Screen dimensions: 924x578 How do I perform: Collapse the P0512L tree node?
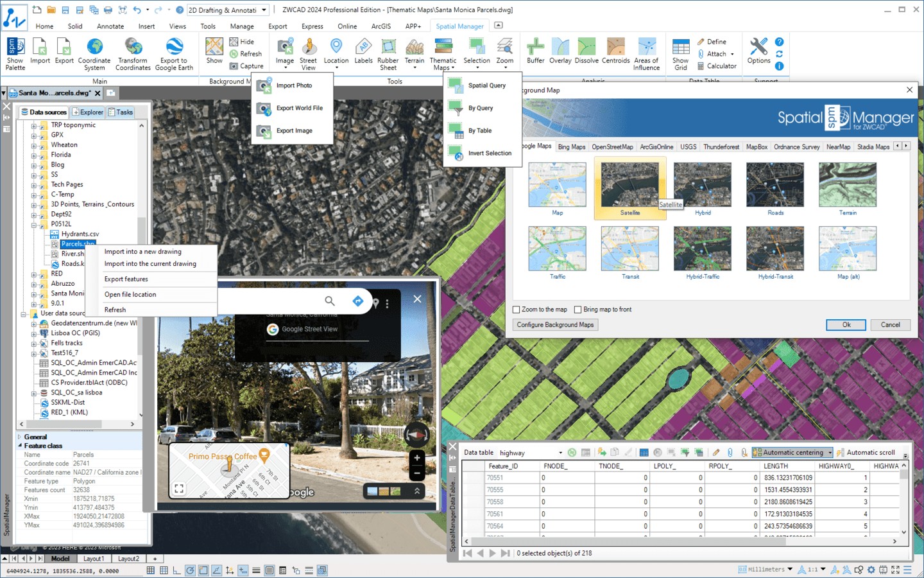pos(35,223)
